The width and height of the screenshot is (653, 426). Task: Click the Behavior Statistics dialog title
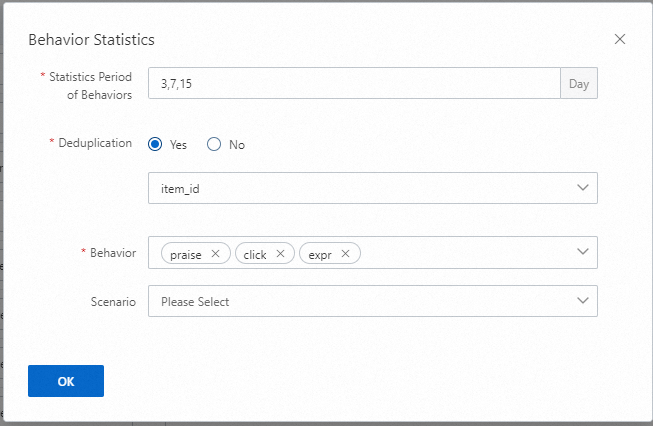coord(91,40)
